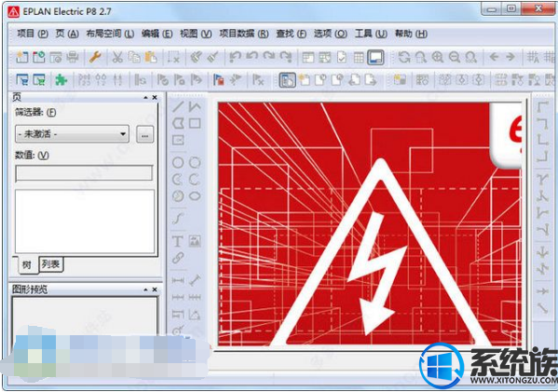Open the 帮助 (H) menu

coord(411,34)
